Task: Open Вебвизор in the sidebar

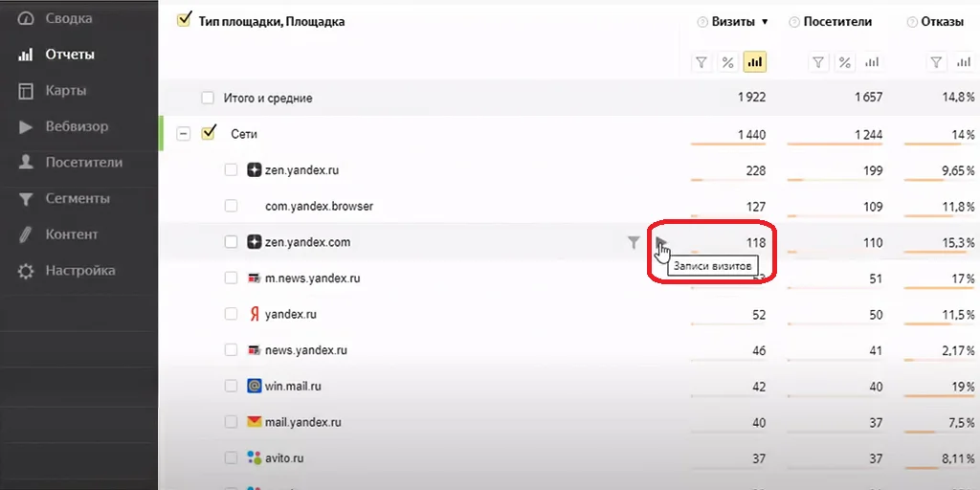Action: 77,126
